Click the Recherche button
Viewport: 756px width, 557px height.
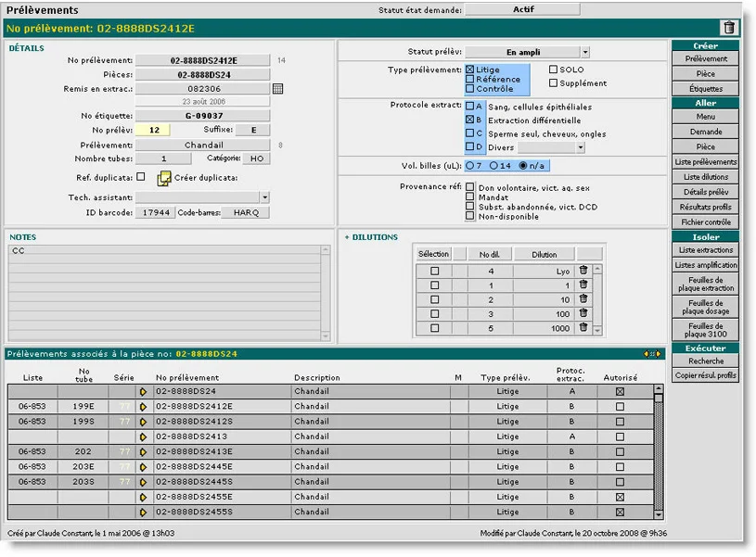point(705,361)
